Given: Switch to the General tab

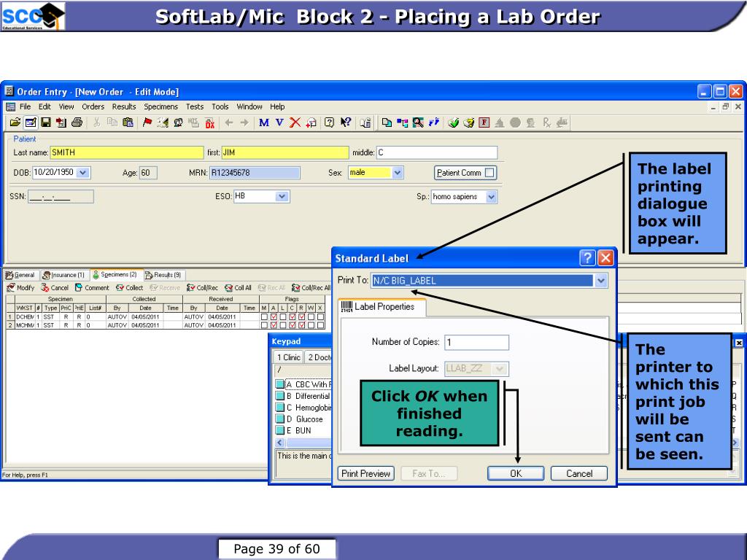Looking at the screenshot, I should pos(20,275).
